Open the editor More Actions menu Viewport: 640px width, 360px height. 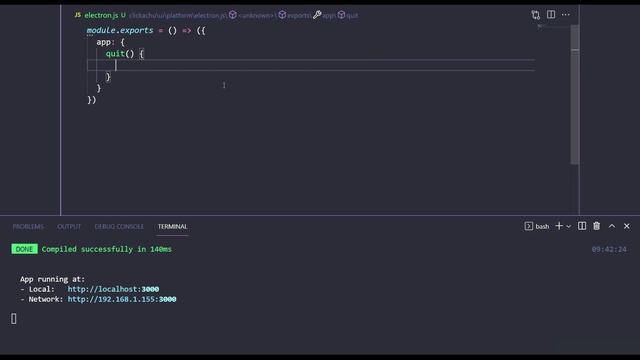click(565, 15)
